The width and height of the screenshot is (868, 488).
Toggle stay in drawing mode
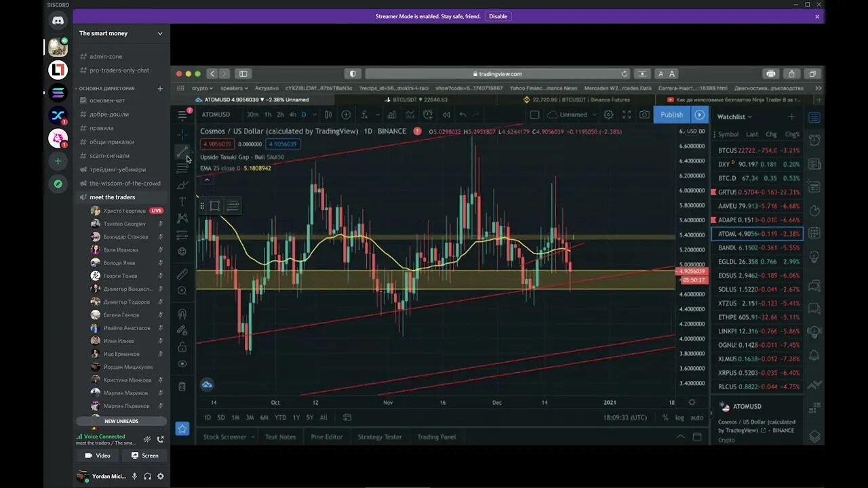tap(182, 330)
